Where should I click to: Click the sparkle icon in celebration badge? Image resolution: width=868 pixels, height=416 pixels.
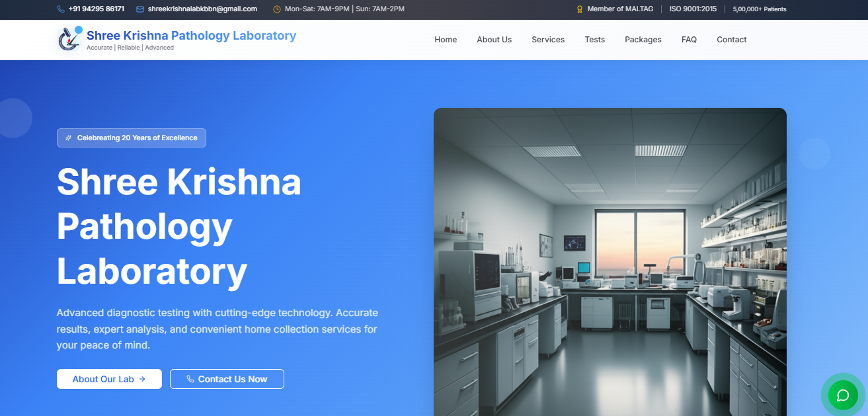(x=69, y=138)
